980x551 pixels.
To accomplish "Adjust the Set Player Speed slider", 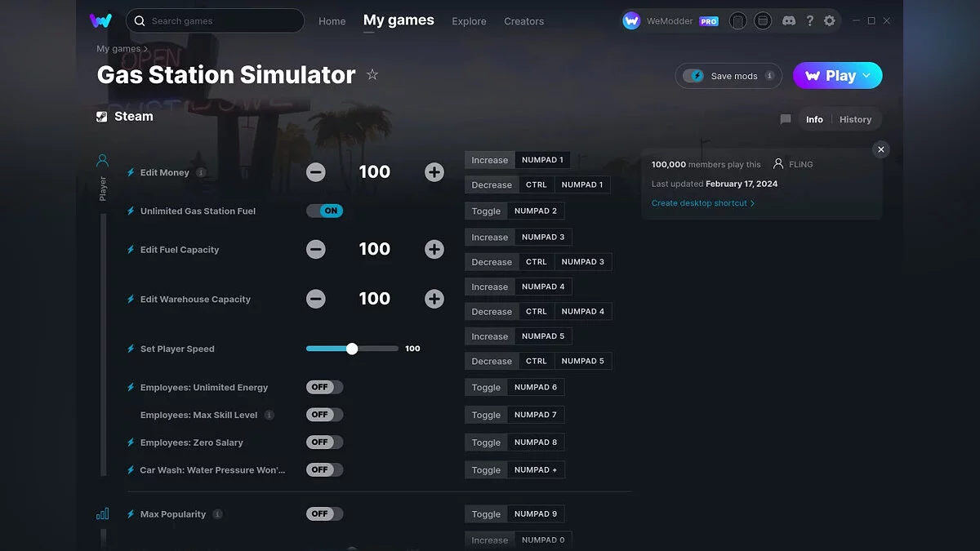I will (x=352, y=348).
